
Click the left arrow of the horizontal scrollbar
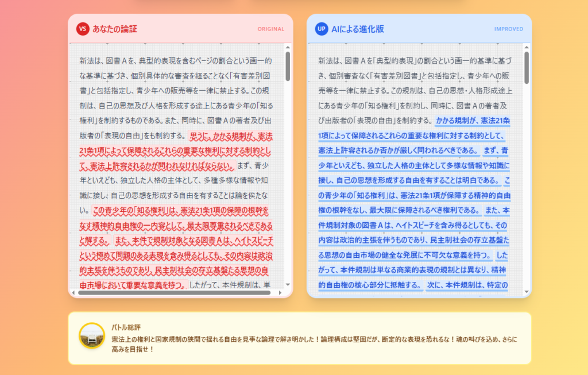(73, 292)
